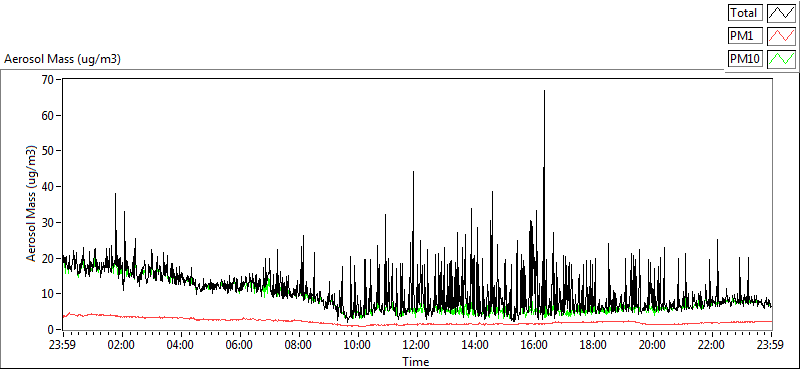
Task: Click the 70 maximum Y-axis value
Action: coord(48,80)
